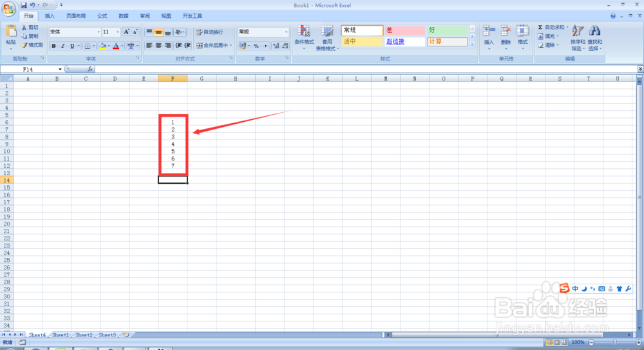This screenshot has height=350, width=644.
Task: Click the decrease indent icon
Action: 178,46
